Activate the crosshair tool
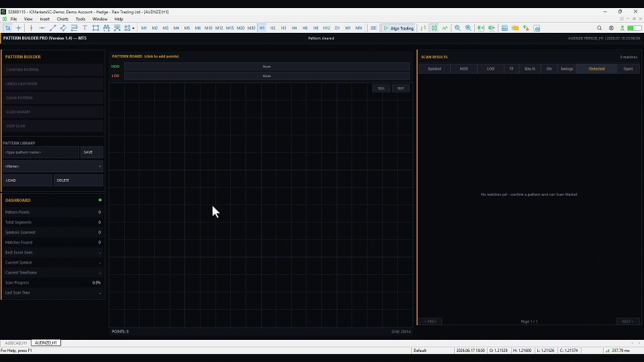Viewport: 644px width, 362px height. pyautogui.click(x=19, y=28)
